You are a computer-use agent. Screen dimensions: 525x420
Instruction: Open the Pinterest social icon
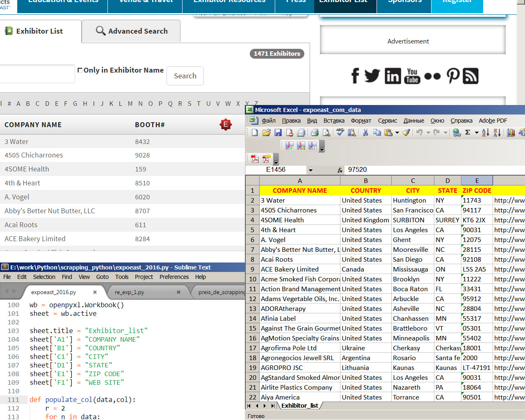(x=453, y=76)
